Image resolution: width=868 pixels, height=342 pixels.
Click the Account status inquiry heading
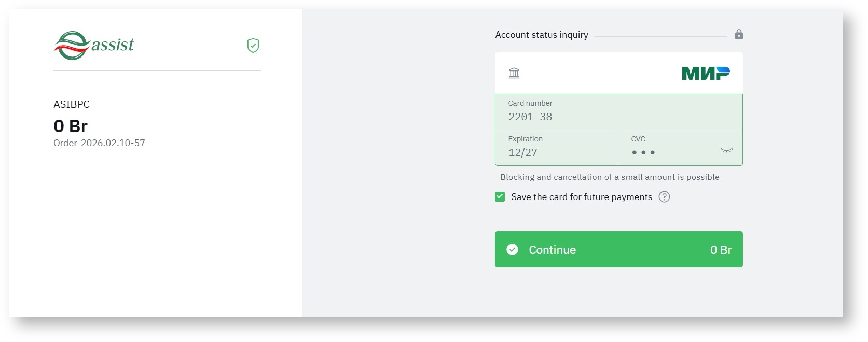pyautogui.click(x=542, y=35)
